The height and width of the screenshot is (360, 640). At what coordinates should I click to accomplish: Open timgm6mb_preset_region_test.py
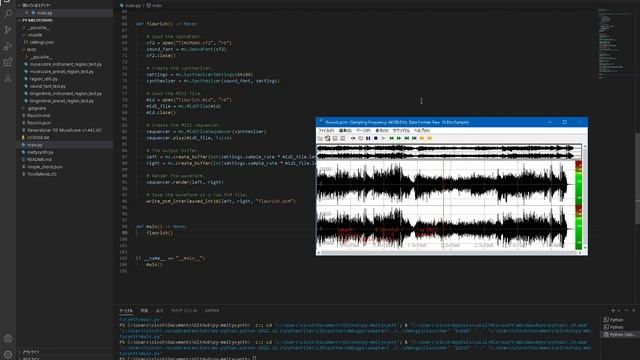pyautogui.click(x=62, y=101)
